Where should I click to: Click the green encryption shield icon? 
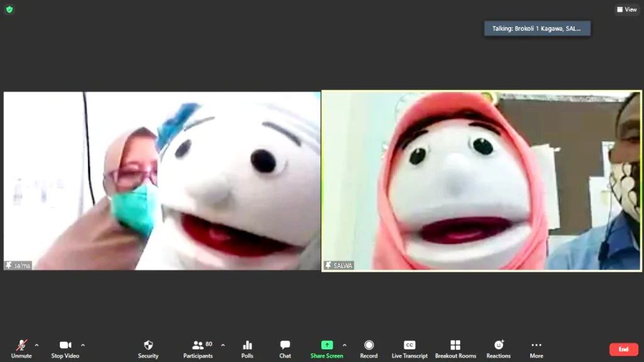coord(9,9)
